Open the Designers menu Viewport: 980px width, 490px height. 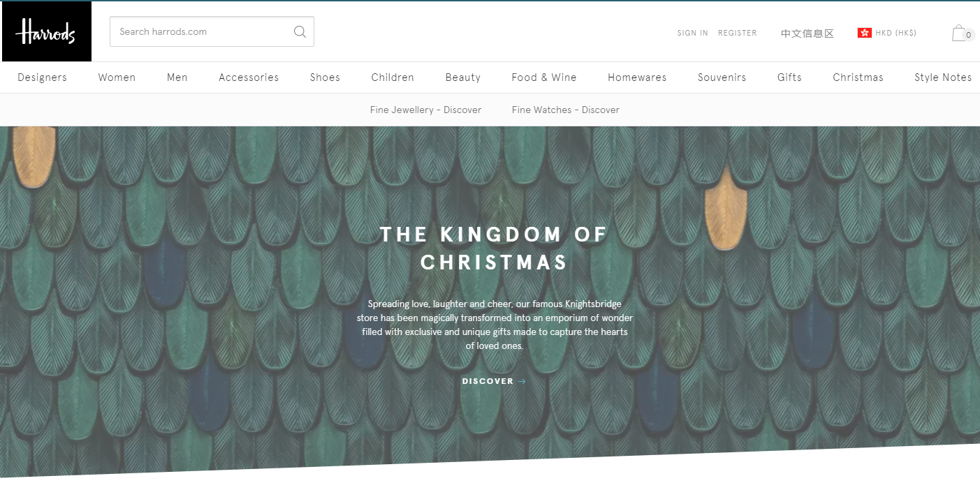coord(42,77)
